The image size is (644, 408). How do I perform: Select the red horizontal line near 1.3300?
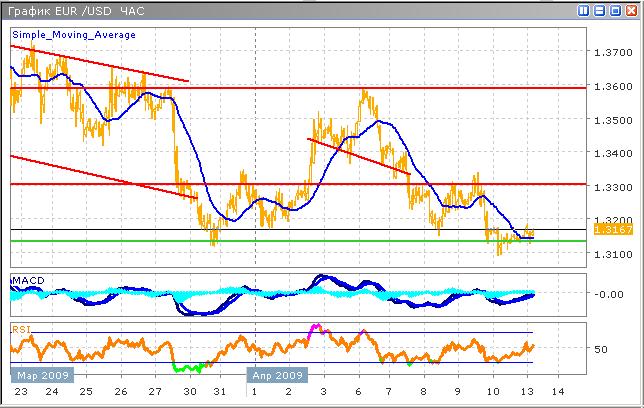pos(300,184)
